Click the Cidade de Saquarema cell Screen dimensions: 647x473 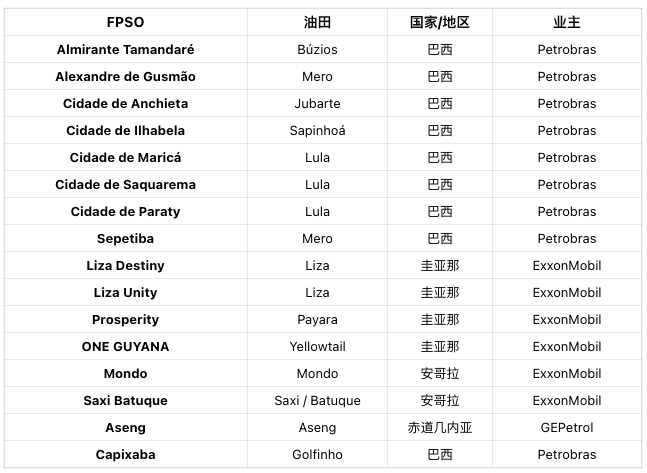pyautogui.click(x=125, y=184)
